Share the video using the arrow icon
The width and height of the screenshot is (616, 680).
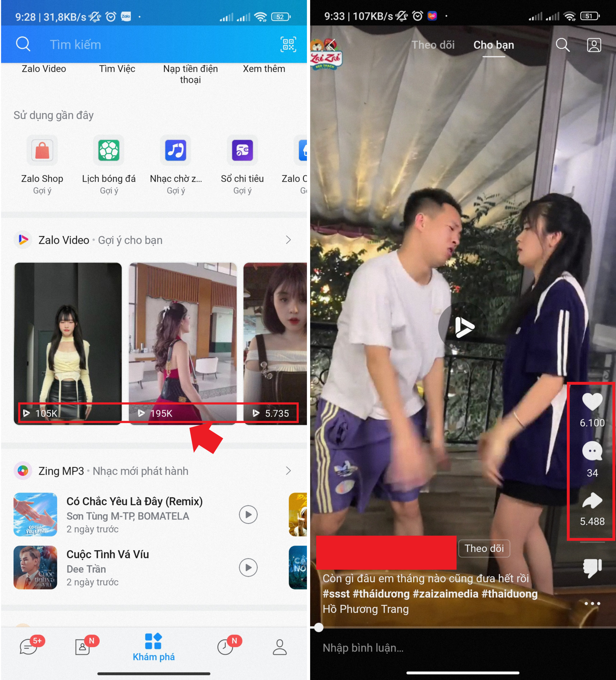tap(592, 501)
